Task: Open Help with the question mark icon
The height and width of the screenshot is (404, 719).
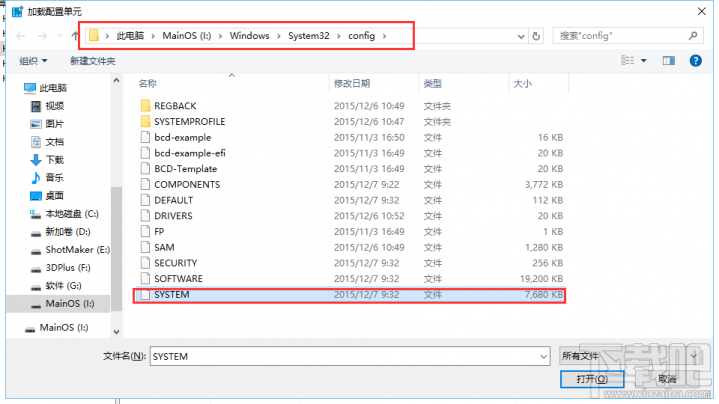Action: (695, 61)
